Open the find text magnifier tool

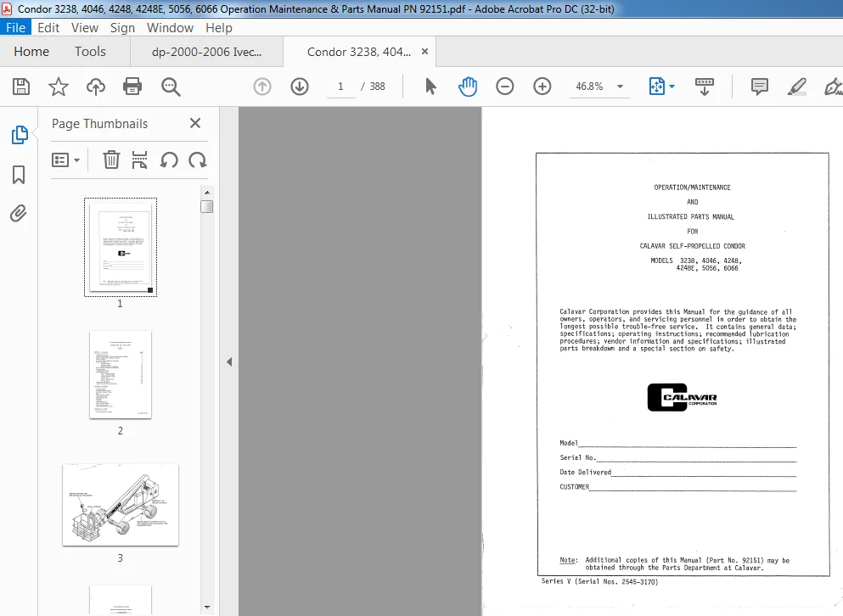[171, 87]
